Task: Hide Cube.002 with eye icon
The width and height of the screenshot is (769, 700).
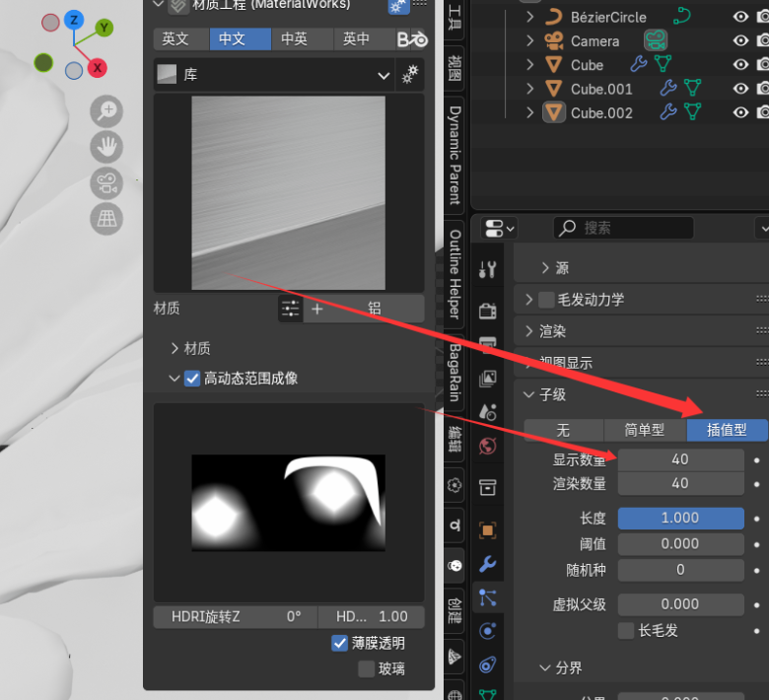Action: tap(740, 112)
